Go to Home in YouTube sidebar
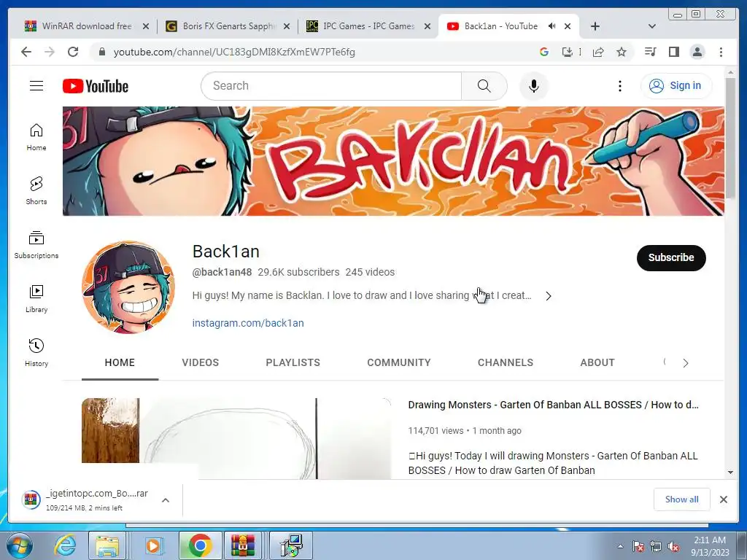This screenshot has width=747, height=560. [x=36, y=137]
